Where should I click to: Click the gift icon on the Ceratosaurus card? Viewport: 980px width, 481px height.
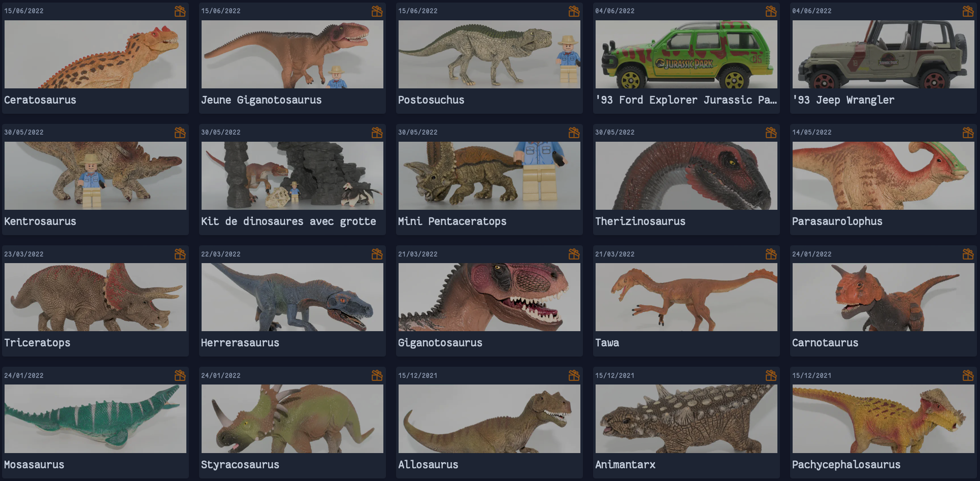click(x=180, y=11)
